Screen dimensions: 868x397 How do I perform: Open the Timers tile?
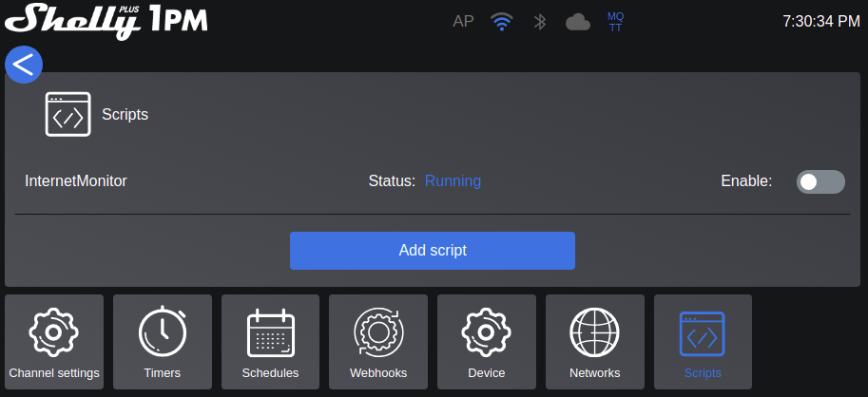[x=163, y=342]
